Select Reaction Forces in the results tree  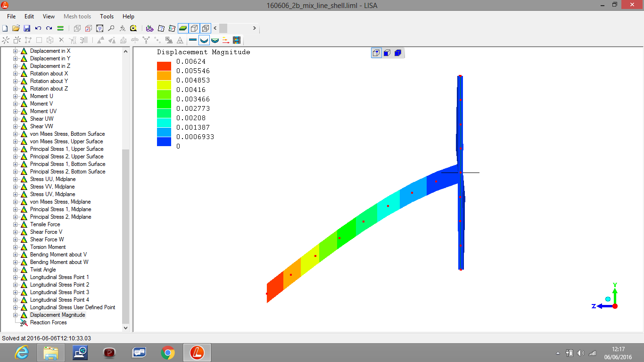[x=48, y=322]
